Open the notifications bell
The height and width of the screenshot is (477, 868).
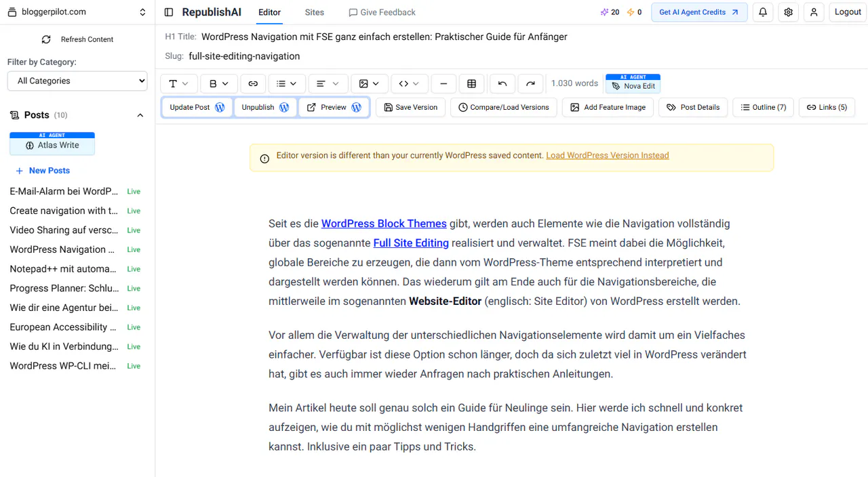pos(763,12)
